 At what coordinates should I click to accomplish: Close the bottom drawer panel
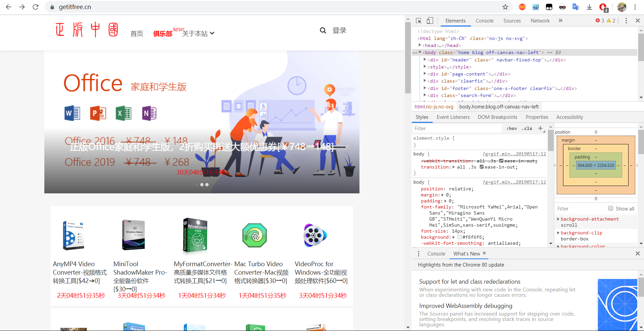(x=638, y=253)
